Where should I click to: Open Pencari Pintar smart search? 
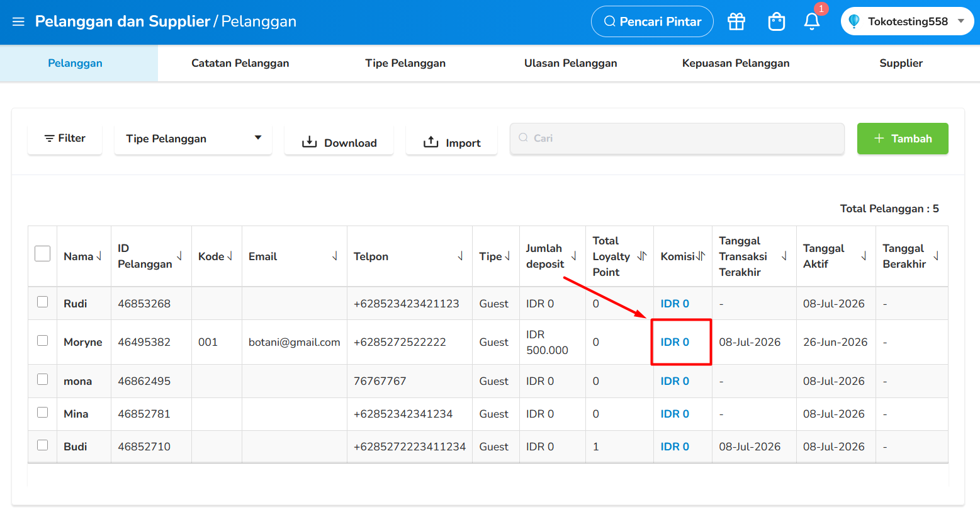click(x=652, y=21)
